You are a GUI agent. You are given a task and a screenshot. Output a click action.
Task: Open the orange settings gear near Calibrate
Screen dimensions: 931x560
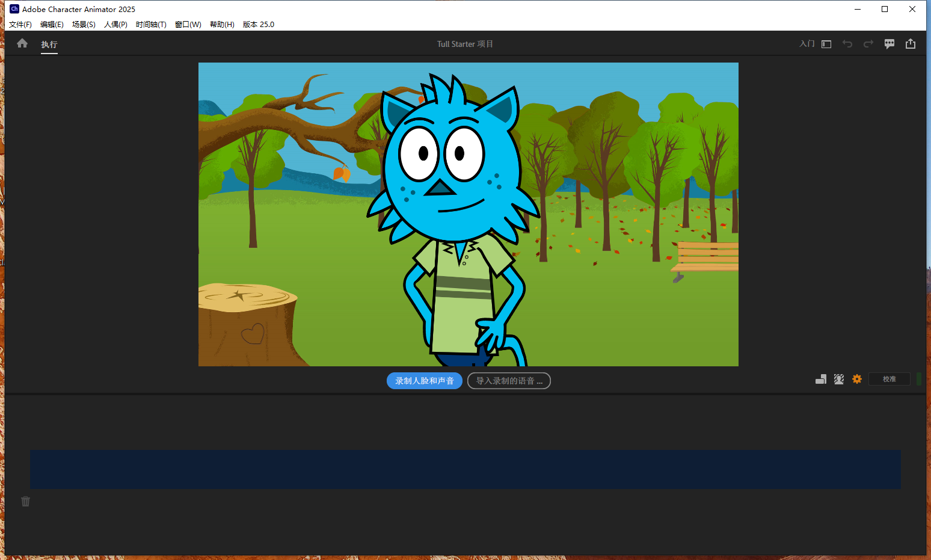tap(856, 379)
